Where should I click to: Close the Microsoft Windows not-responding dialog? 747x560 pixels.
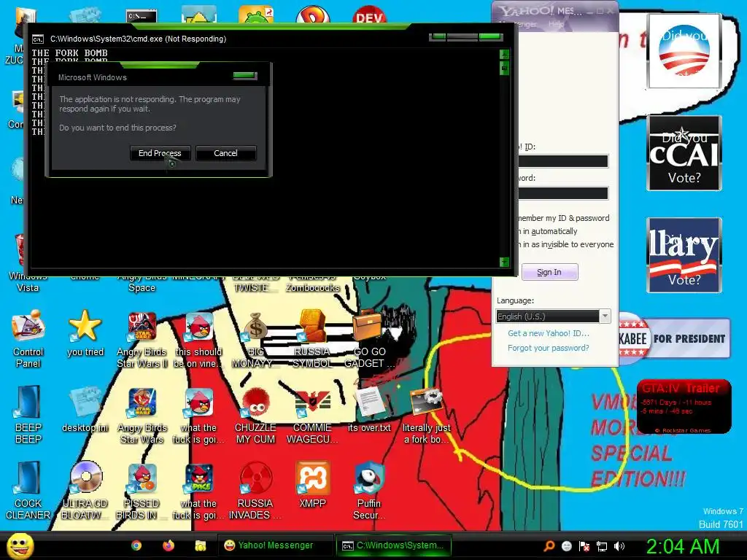[245, 75]
